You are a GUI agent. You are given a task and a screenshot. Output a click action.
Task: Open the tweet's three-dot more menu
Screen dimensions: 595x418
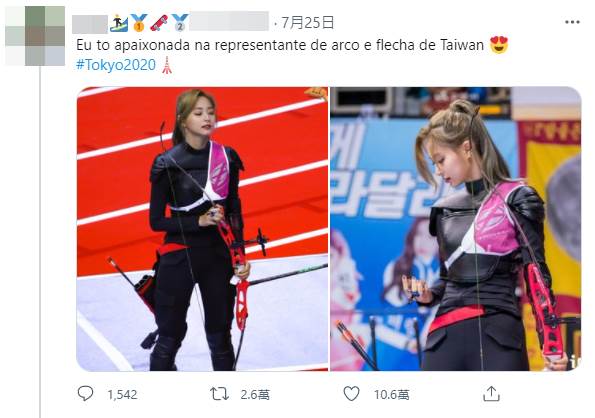[x=572, y=22]
